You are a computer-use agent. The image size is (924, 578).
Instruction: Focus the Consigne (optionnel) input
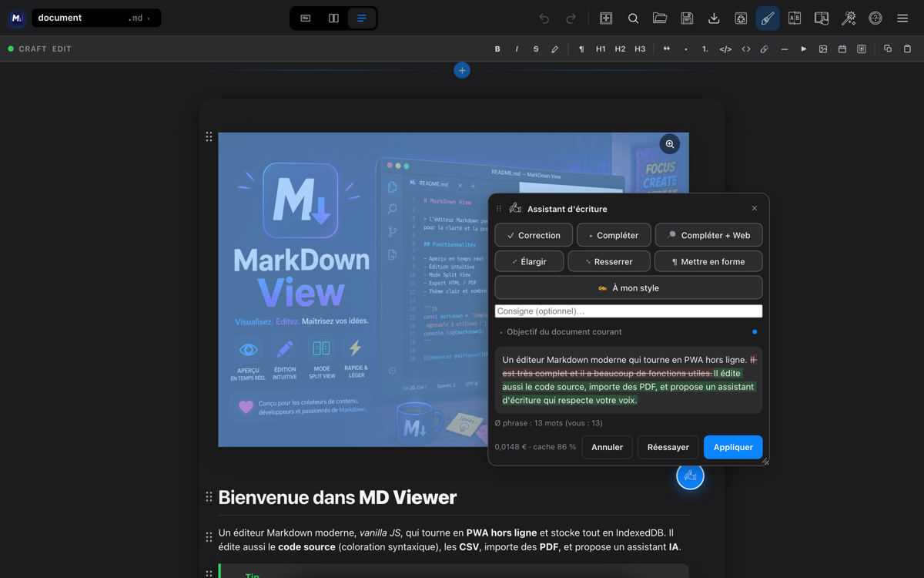click(628, 311)
